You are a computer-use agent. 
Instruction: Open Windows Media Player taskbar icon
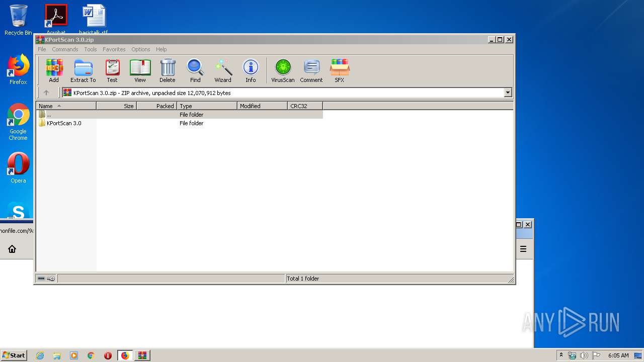(74, 355)
